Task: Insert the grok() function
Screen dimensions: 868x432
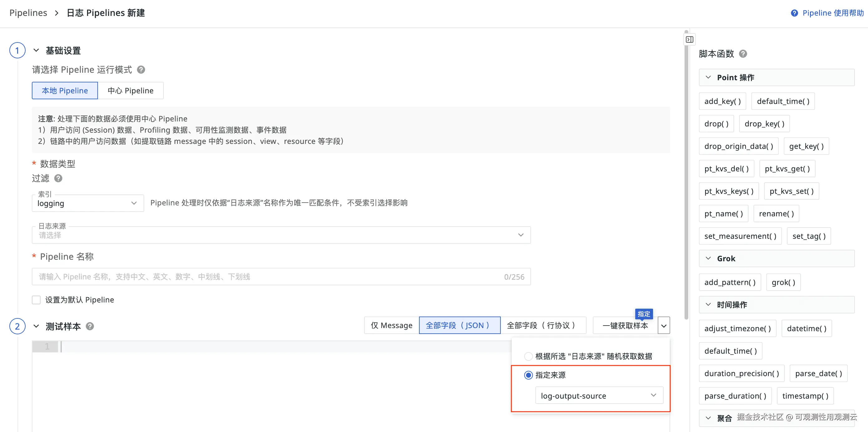Action: [783, 282]
